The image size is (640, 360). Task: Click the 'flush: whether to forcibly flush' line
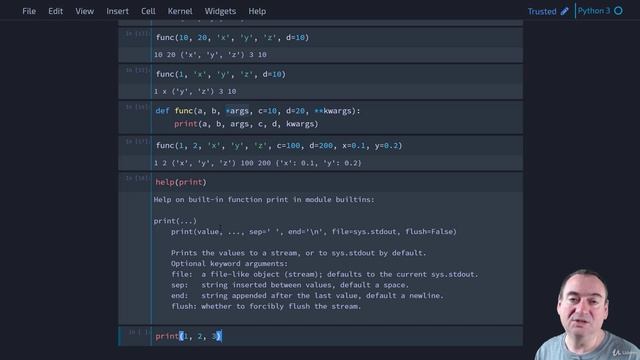(266, 306)
